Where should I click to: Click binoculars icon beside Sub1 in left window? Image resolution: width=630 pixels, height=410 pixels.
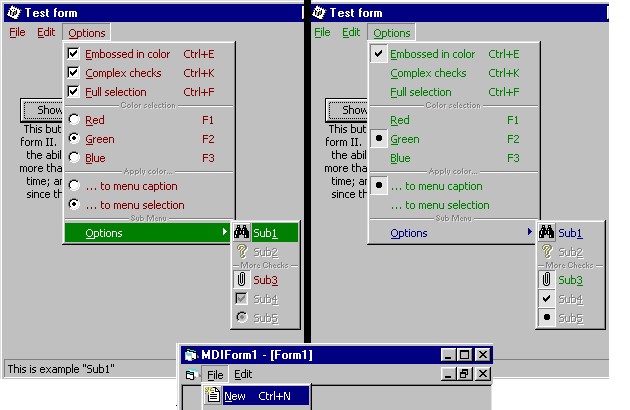(241, 232)
